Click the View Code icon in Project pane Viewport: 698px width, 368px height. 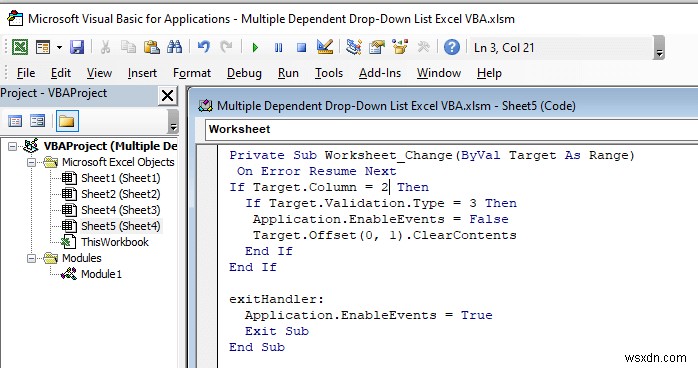pyautogui.click(x=15, y=121)
